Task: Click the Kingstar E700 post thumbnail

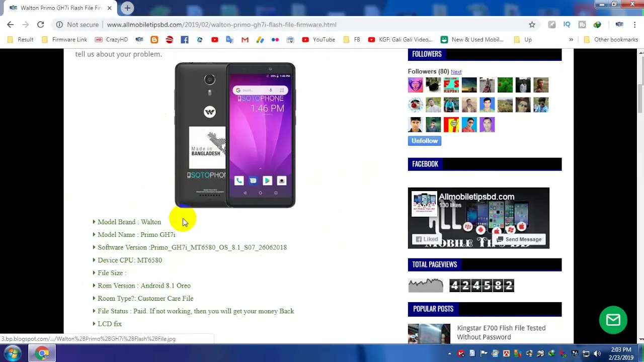Action: pyautogui.click(x=429, y=334)
